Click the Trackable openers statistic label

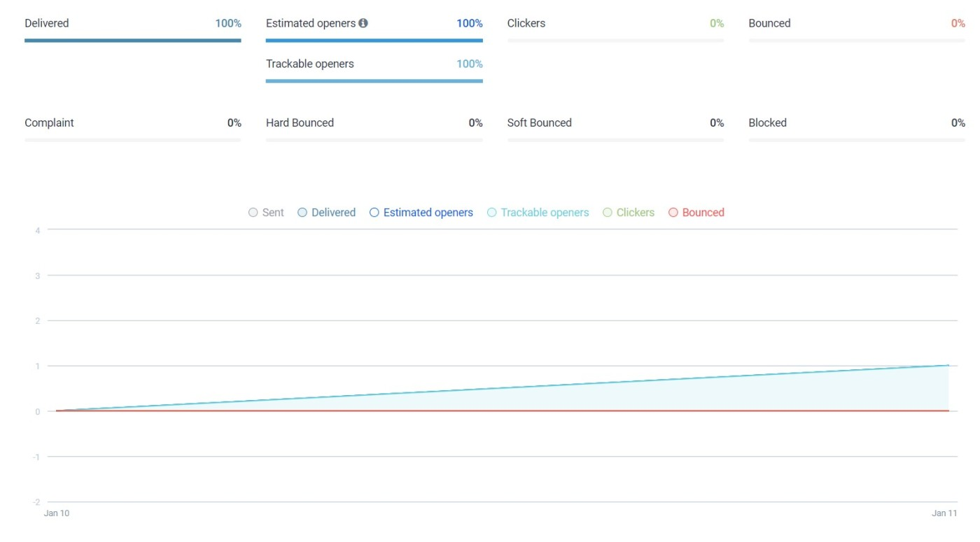310,64
